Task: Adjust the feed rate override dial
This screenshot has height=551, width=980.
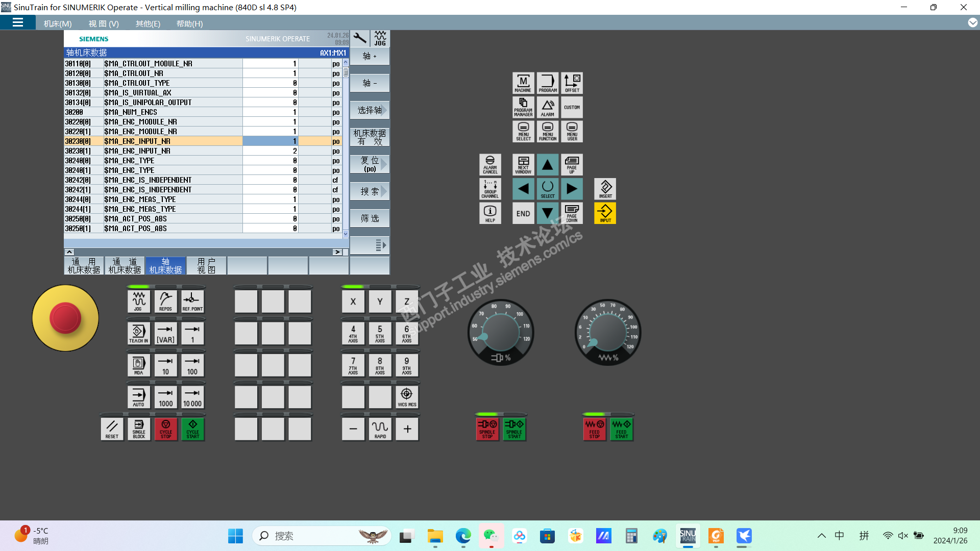Action: pyautogui.click(x=607, y=333)
